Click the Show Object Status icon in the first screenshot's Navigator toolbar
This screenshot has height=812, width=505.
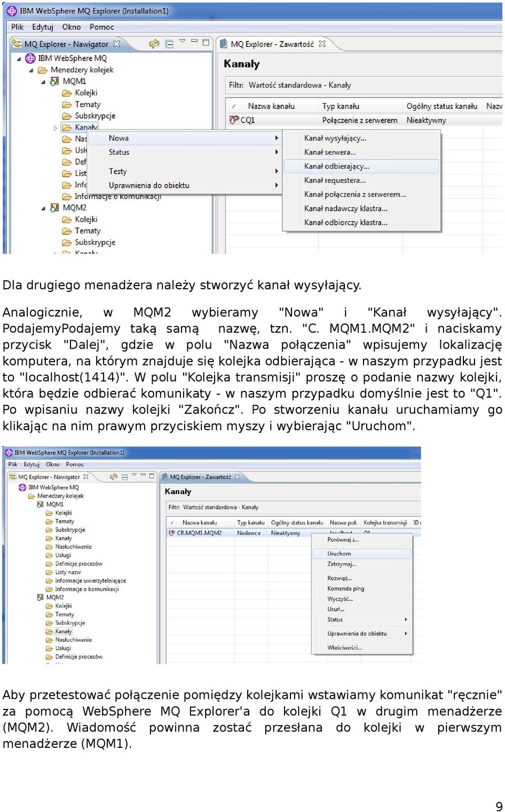[154, 44]
